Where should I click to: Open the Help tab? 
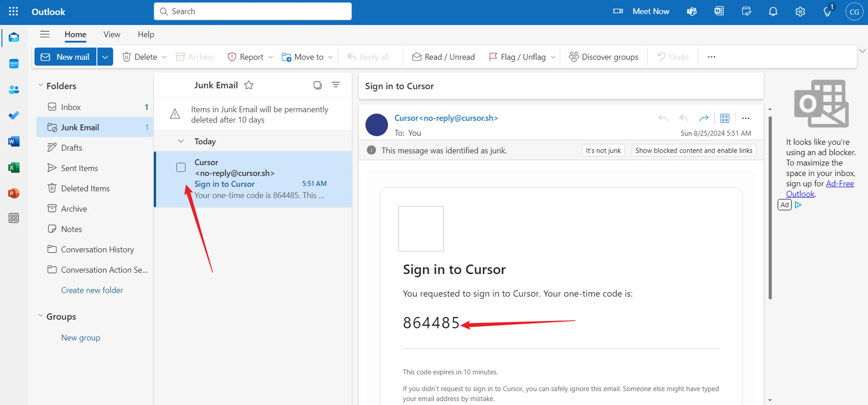pyautogui.click(x=146, y=34)
